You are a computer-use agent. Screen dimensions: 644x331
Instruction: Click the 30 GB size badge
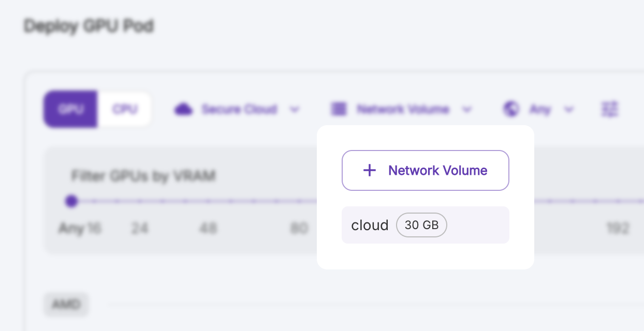pyautogui.click(x=421, y=225)
